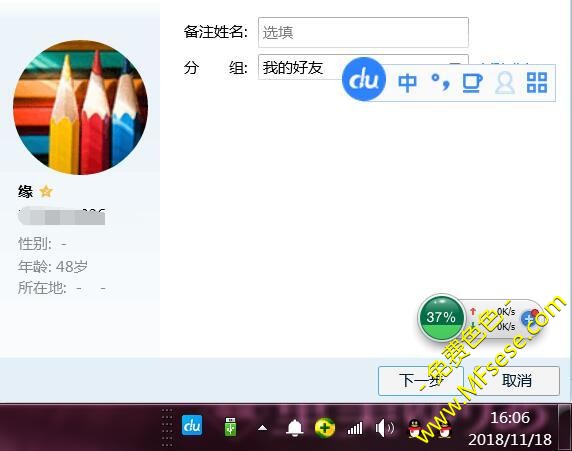The image size is (572, 451).
Task: Show hidden tray icons arrow
Action: [262, 428]
